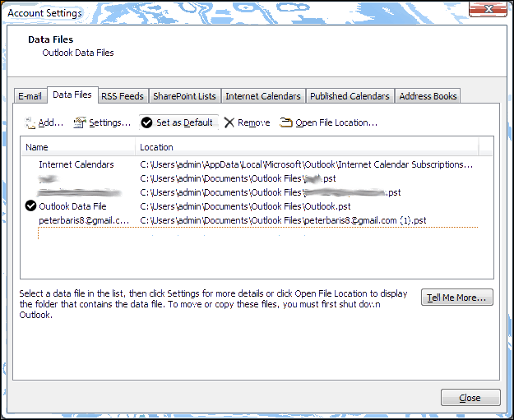
Task: Click the Open File Location... label
Action: click(x=336, y=122)
